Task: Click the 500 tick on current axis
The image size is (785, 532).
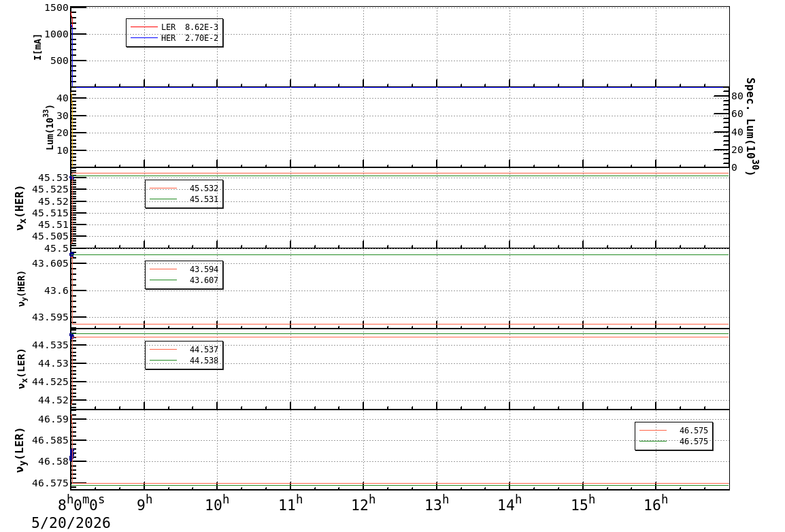Action: [60, 61]
